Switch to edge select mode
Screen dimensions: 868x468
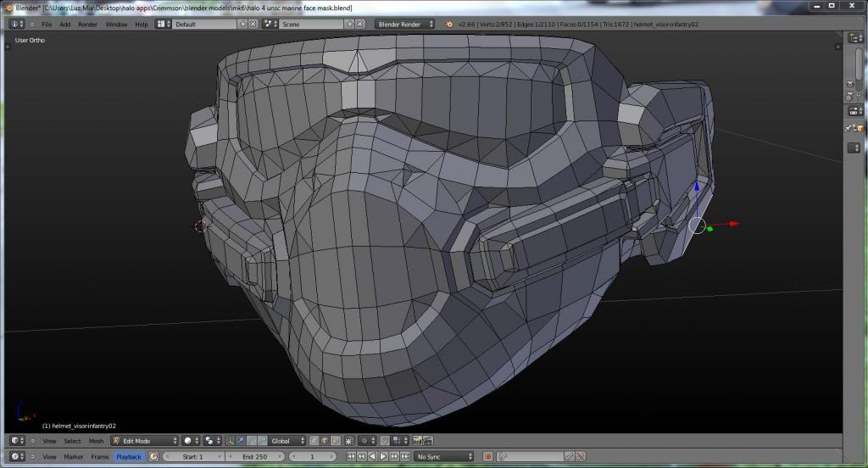pyautogui.click(x=325, y=441)
